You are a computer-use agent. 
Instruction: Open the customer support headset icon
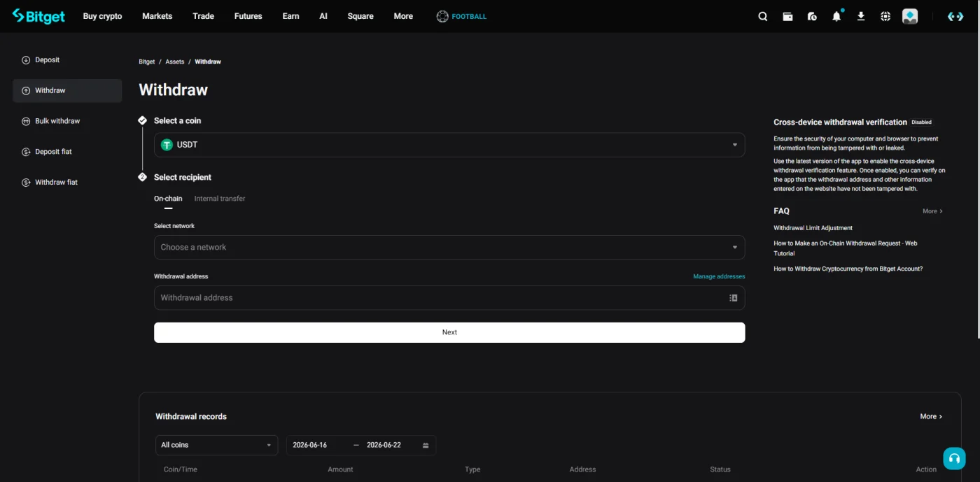(x=954, y=458)
